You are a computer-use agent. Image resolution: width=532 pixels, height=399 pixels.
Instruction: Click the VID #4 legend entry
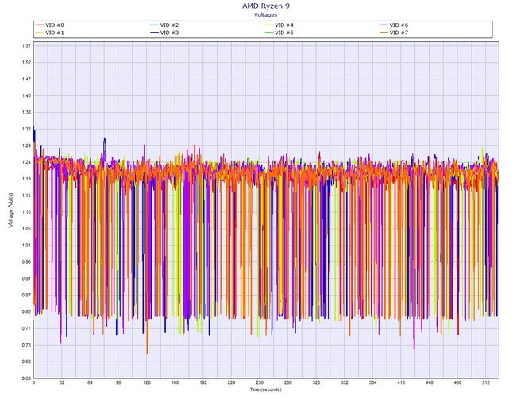coord(279,25)
